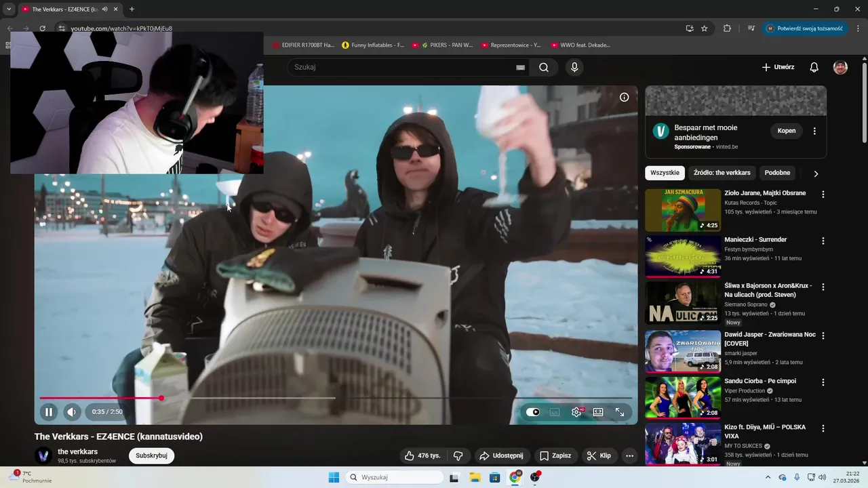Open options for Śliwa x Bajorson video

pos(823,287)
